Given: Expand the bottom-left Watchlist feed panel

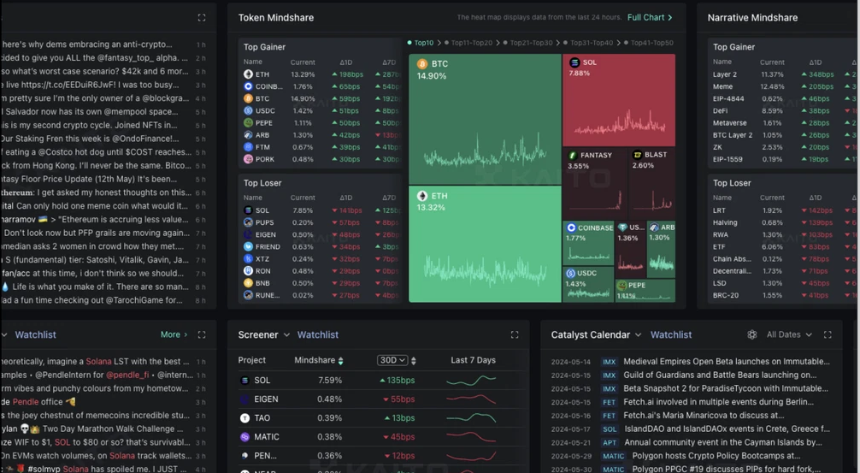Looking at the screenshot, I should (201, 335).
